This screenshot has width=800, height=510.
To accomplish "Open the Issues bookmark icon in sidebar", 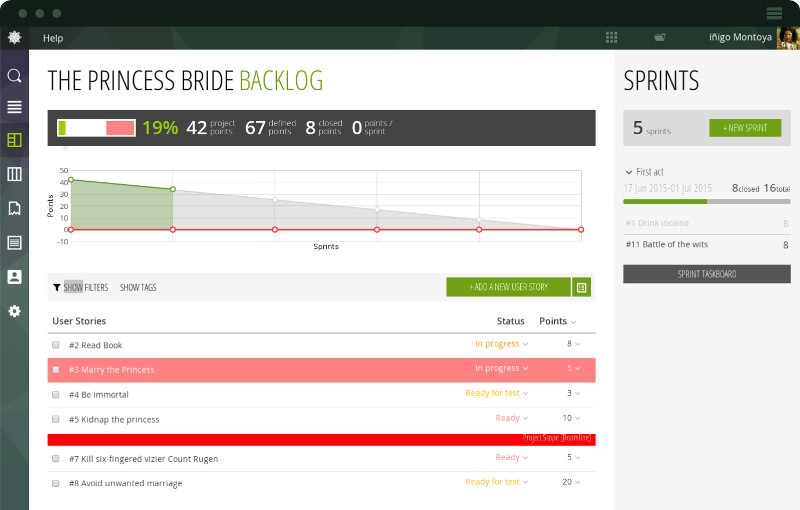I will click(x=14, y=208).
